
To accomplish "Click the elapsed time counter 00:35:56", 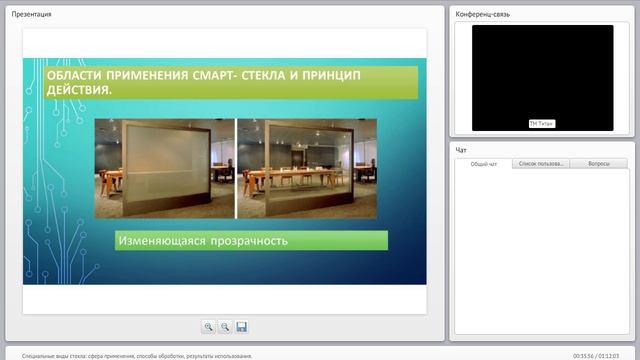I will (583, 356).
